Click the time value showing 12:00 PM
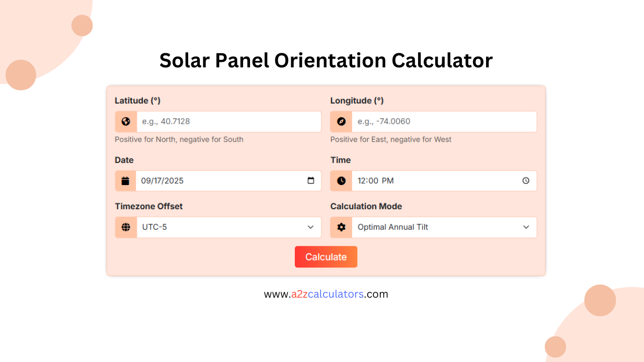 pos(376,180)
